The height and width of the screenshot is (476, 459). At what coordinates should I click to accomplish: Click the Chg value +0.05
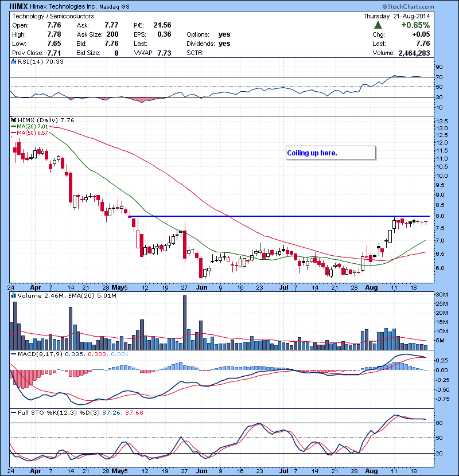point(421,34)
